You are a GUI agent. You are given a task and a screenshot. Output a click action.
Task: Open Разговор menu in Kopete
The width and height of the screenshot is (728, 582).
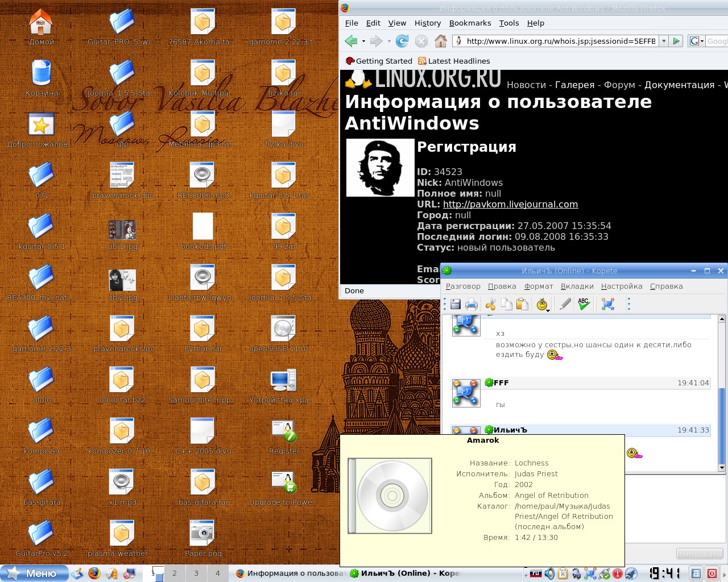(x=463, y=286)
